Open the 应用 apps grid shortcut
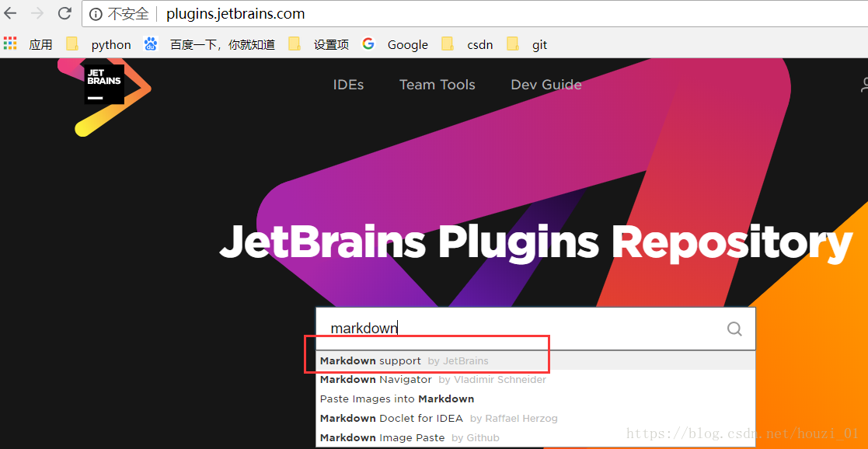The width and height of the screenshot is (868, 449). pyautogui.click(x=28, y=44)
